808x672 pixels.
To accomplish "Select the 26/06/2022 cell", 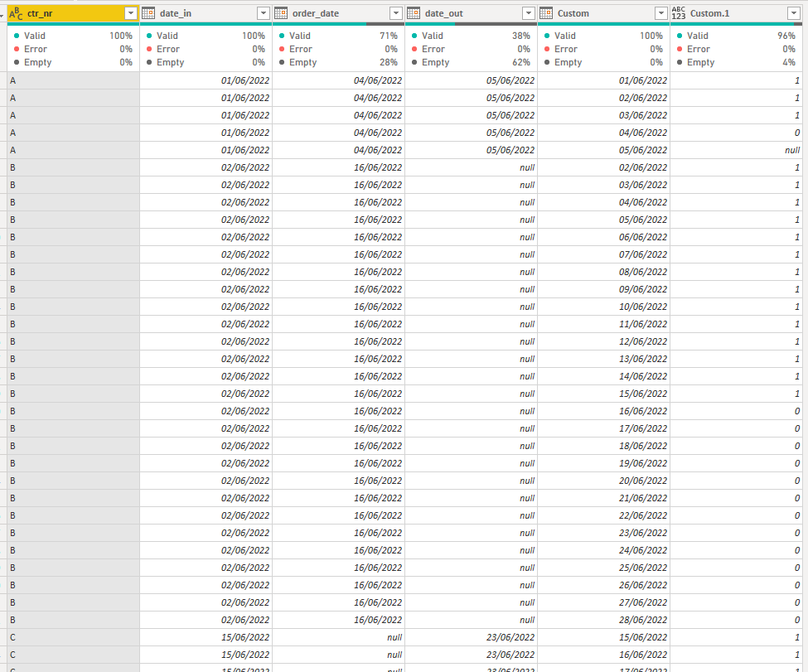I will [x=603, y=586].
